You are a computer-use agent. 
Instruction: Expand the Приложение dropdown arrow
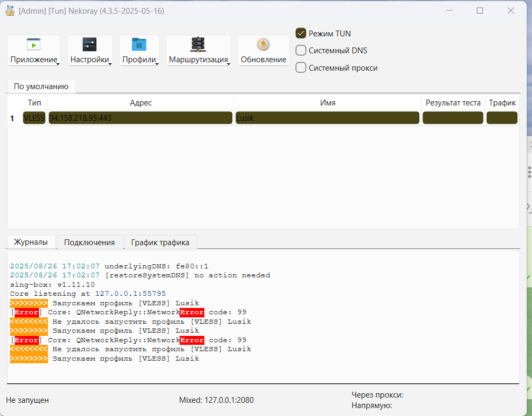coord(58,64)
